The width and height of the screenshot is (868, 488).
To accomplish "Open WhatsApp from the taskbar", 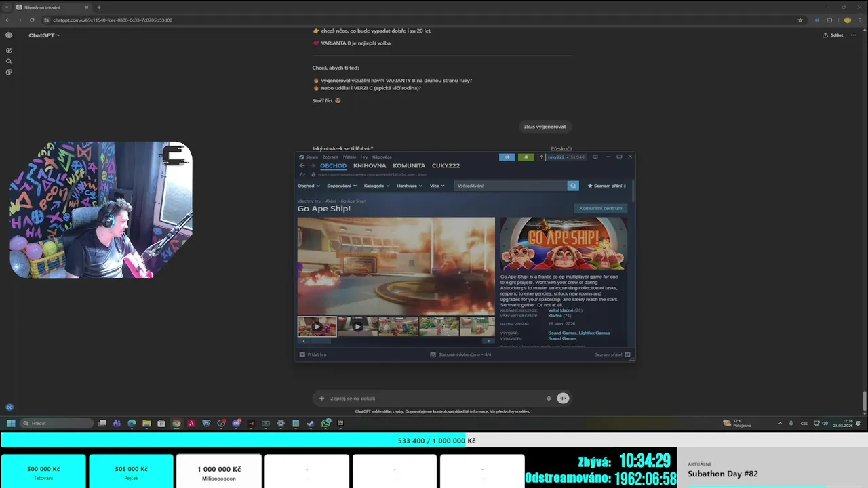I will pos(326,423).
